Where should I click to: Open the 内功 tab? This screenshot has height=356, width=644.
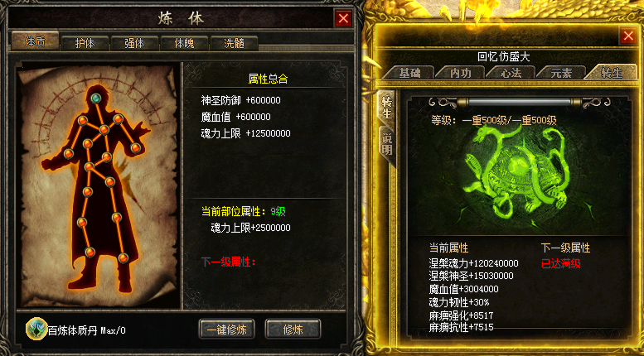[x=460, y=73]
